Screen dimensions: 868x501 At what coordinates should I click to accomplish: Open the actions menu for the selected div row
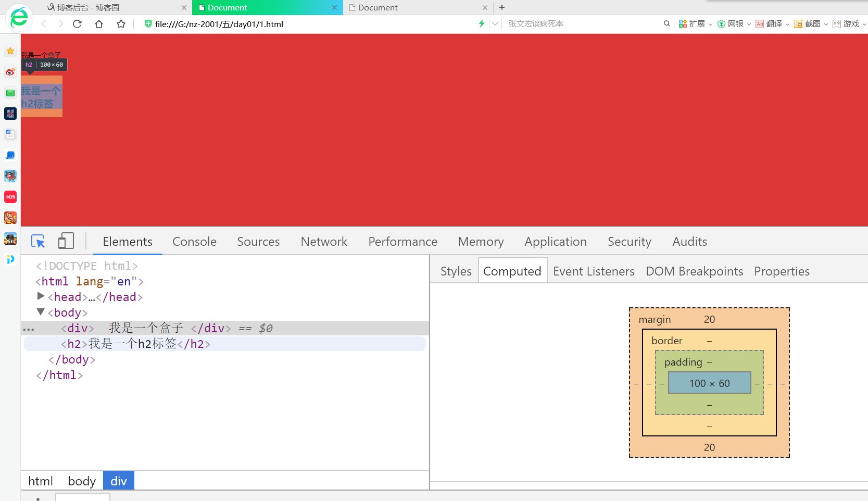(29, 329)
